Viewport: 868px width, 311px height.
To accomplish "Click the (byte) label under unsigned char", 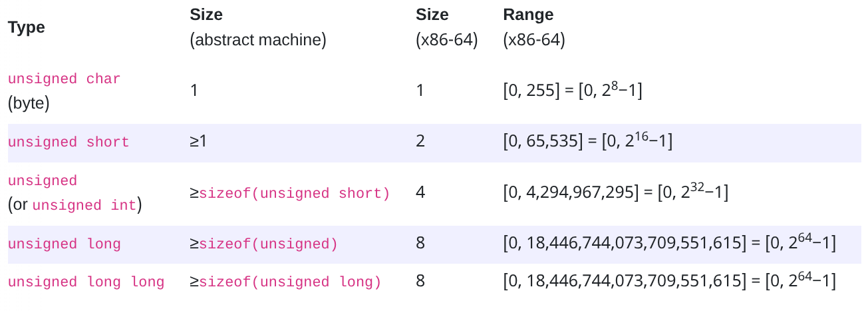I will (29, 103).
